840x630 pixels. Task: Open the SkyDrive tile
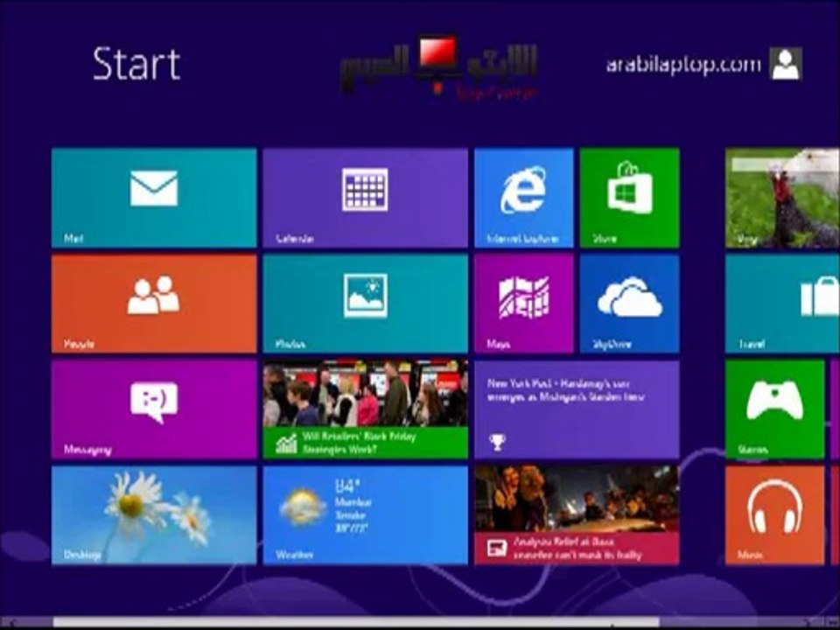point(629,304)
